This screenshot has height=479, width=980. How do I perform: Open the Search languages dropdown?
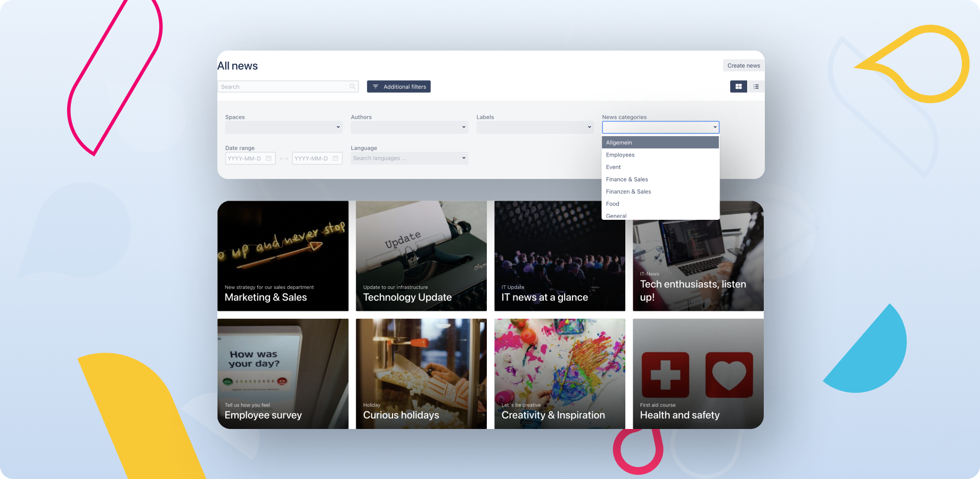pyautogui.click(x=410, y=158)
